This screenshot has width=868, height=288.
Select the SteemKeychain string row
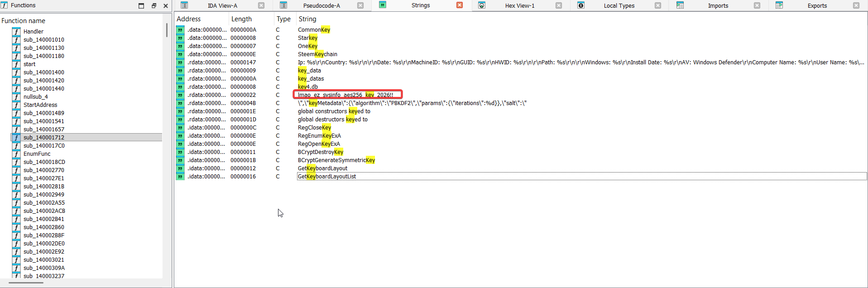click(521, 54)
